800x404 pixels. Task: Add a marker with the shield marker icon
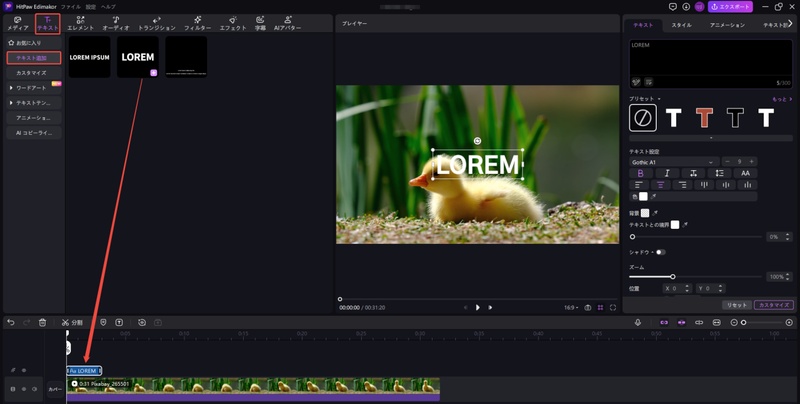point(103,322)
